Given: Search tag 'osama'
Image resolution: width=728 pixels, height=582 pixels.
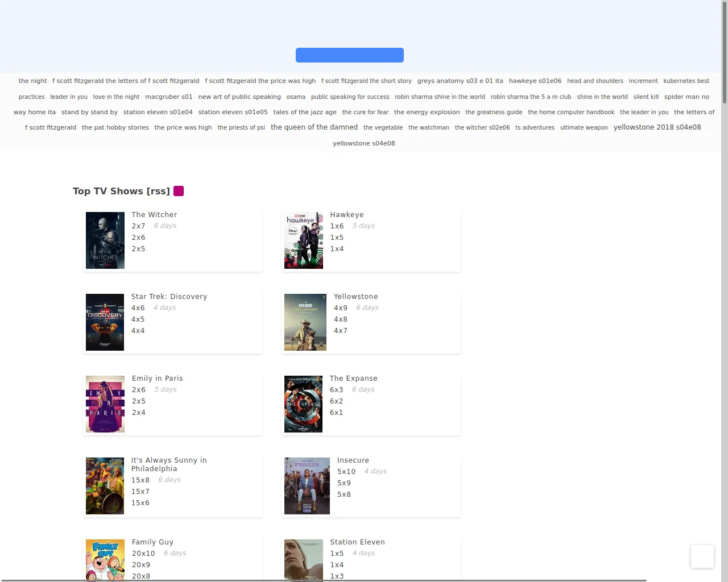Looking at the screenshot, I should coord(296,97).
